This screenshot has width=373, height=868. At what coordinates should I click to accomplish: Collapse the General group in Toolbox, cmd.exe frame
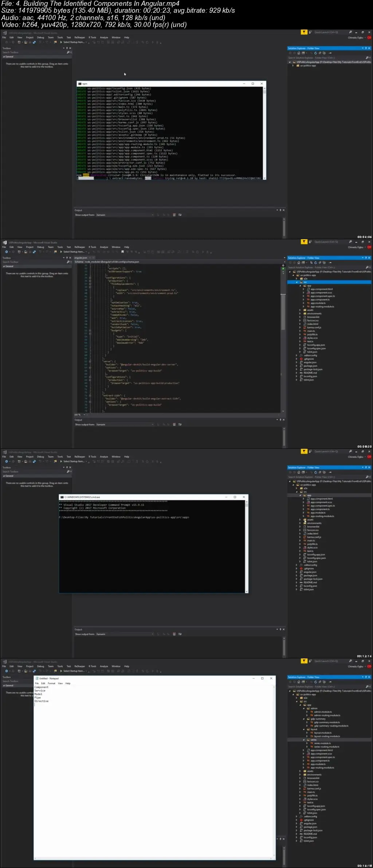4,476
